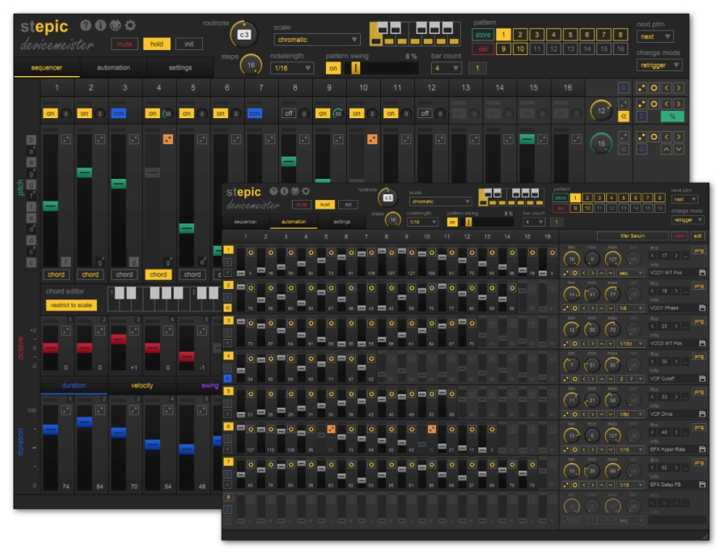This screenshot has width=728, height=560.
Task: Click the highlighted chord button under step 4
Action: [x=159, y=274]
